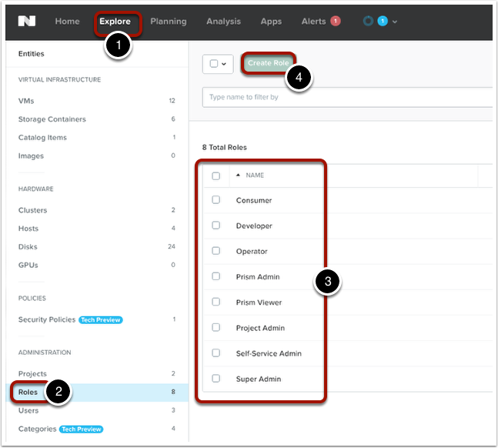The height and width of the screenshot is (448, 498).
Task: Open the Explore menu tab
Action: pyautogui.click(x=115, y=22)
